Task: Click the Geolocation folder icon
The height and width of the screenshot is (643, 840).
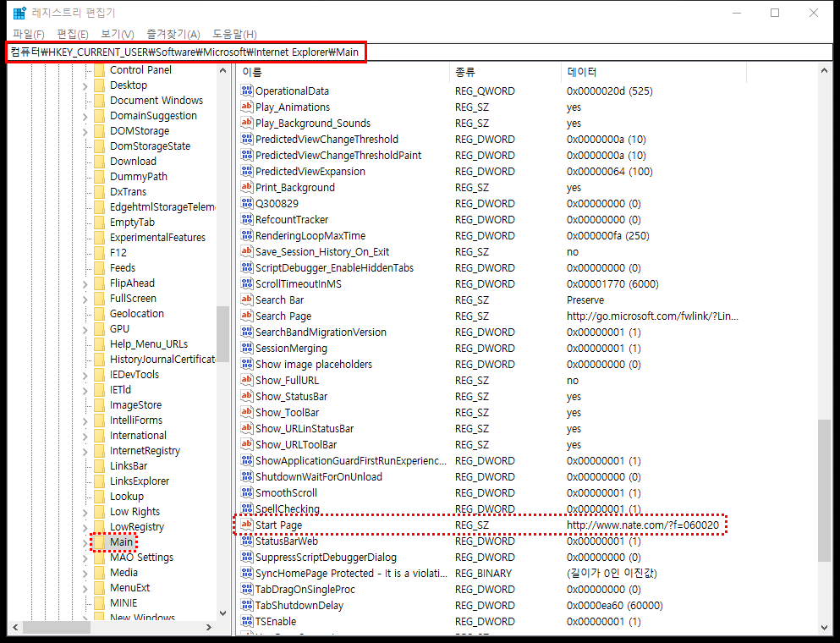Action: [99, 313]
